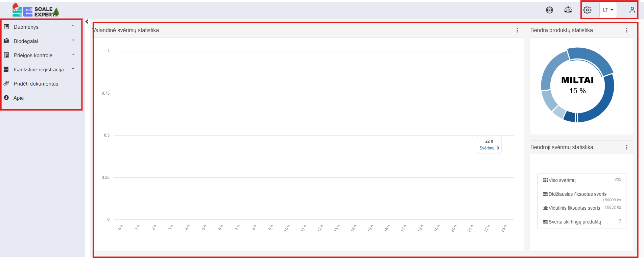Click the Apie info icon
The image size is (644, 258).
pyautogui.click(x=6, y=98)
